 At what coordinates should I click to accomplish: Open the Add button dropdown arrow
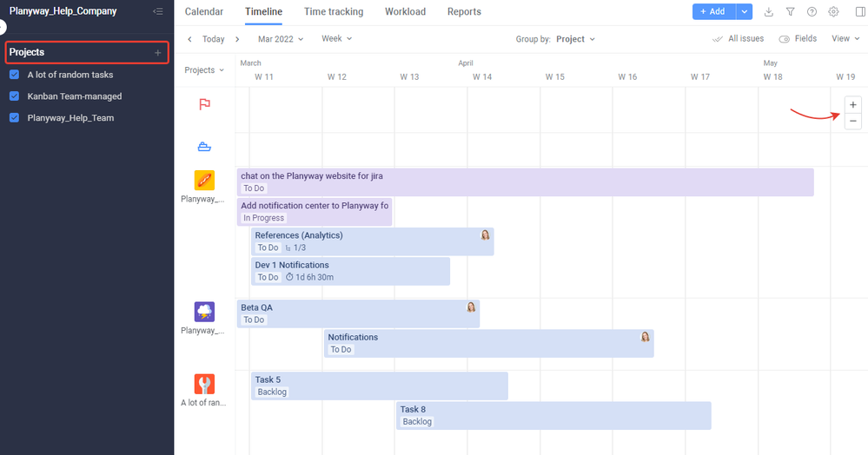coord(744,11)
